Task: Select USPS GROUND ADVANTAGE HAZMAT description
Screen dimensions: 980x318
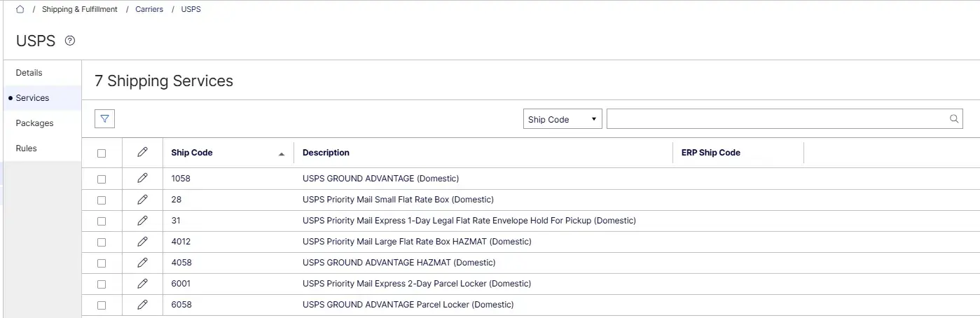Action: [399, 263]
